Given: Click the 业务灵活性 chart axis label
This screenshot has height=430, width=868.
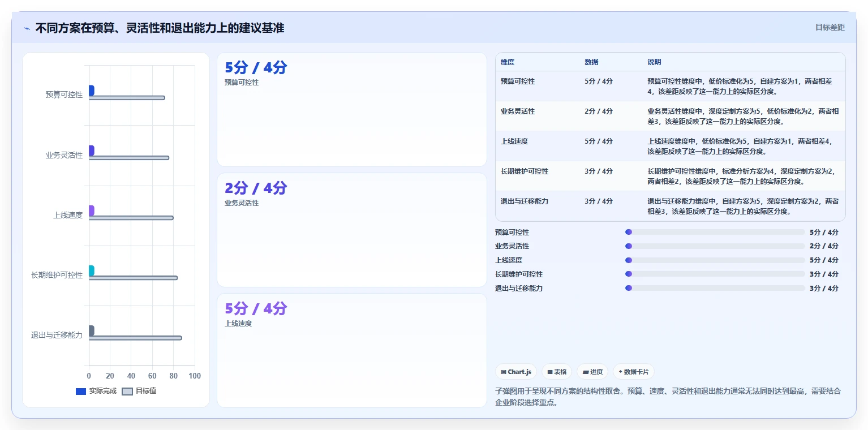Looking at the screenshot, I should pyautogui.click(x=64, y=155).
